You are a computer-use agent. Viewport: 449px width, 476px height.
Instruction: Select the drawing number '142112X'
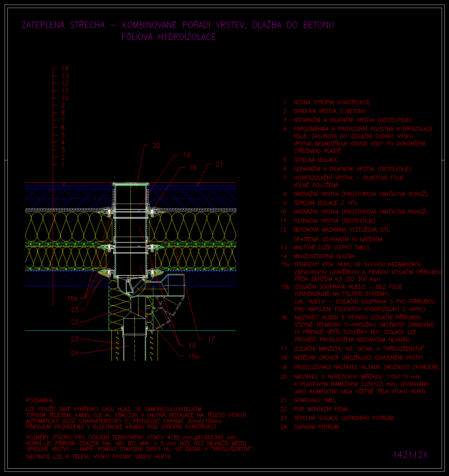pos(411,455)
